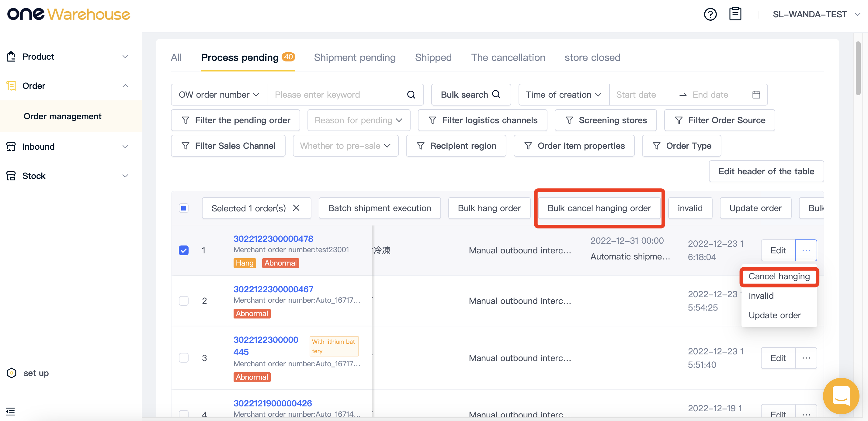
Task: Click Filter Sales Channel button
Action: 228,146
